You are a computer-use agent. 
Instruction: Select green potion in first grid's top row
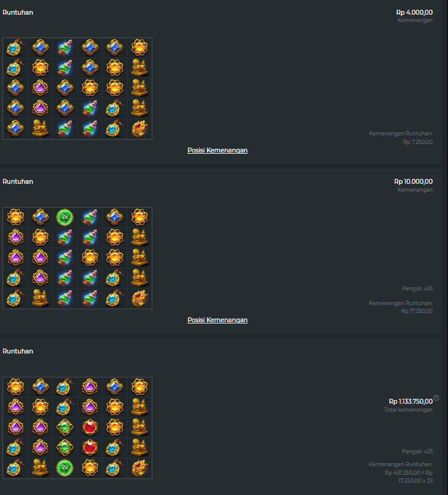pyautogui.click(x=65, y=48)
